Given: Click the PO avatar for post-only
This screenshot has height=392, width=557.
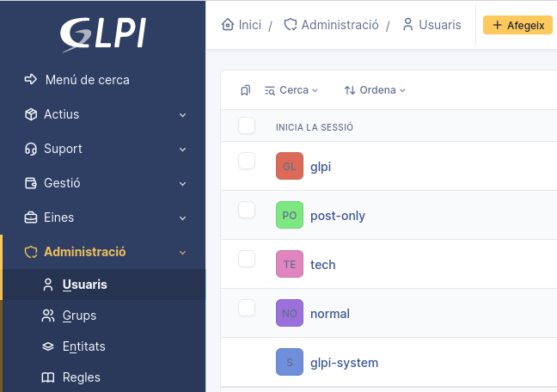Looking at the screenshot, I should [290, 215].
